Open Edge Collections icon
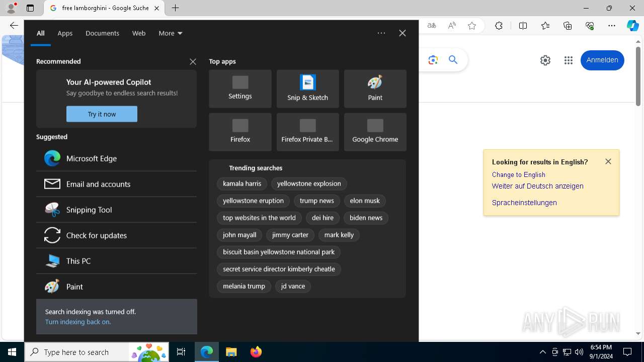The height and width of the screenshot is (362, 644). pos(568,26)
